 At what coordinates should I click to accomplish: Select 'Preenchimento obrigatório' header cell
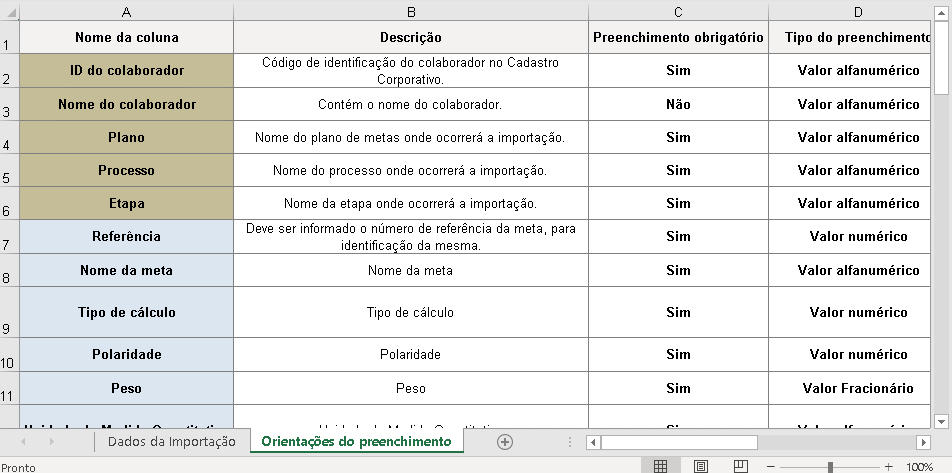click(x=678, y=37)
